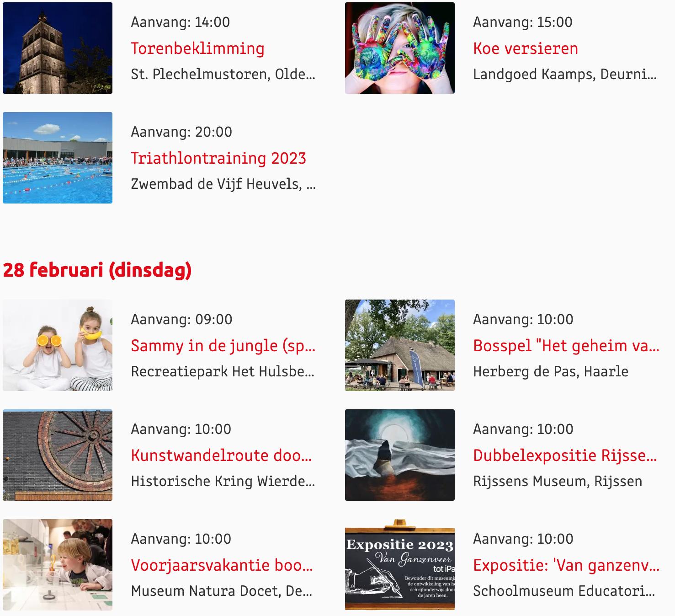Image resolution: width=675 pixels, height=616 pixels.
Task: Open the Bosspel "Het geheim va..." link
Action: [566, 346]
